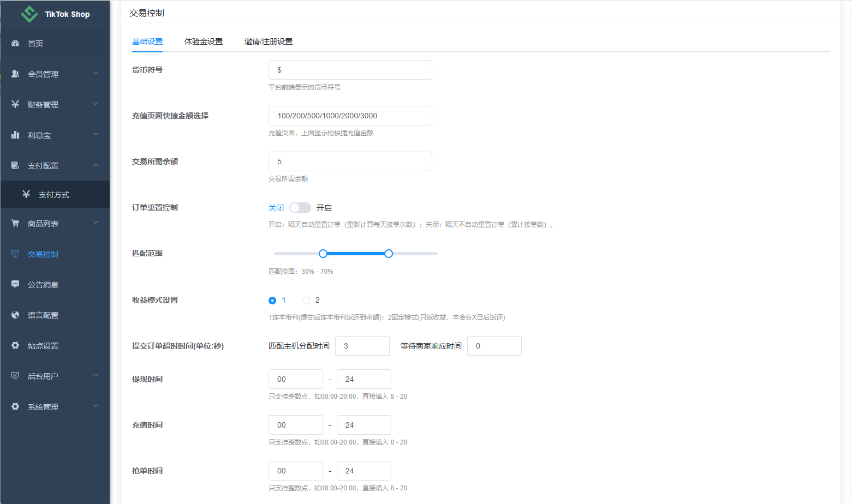Click the 匹配主机分配时间 input field
The image size is (852, 504).
tap(362, 346)
